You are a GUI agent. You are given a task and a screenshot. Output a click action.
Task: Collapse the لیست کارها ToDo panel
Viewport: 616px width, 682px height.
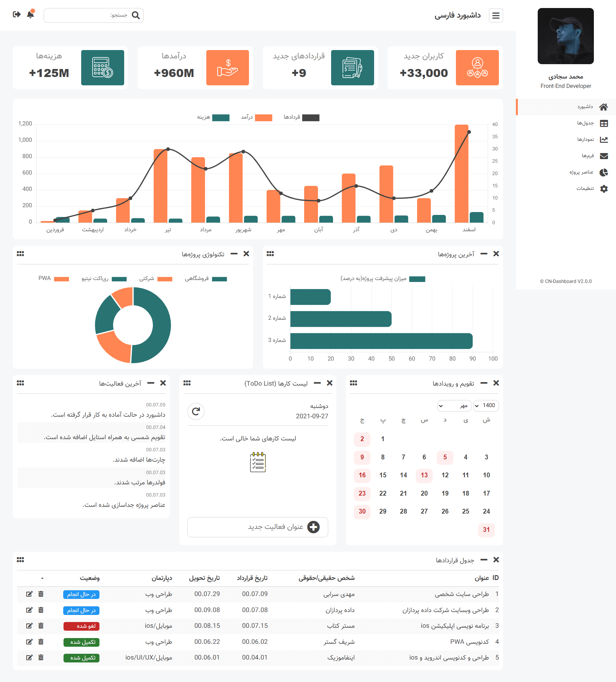[317, 383]
